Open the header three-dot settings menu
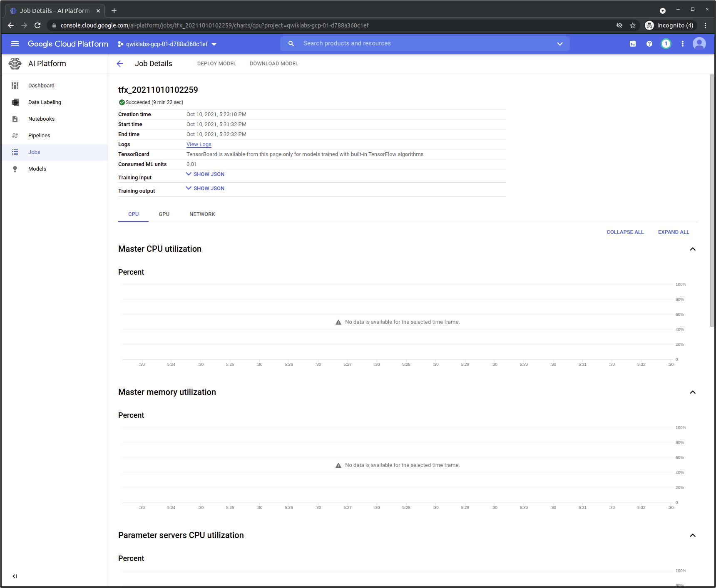The height and width of the screenshot is (588, 716). (683, 44)
